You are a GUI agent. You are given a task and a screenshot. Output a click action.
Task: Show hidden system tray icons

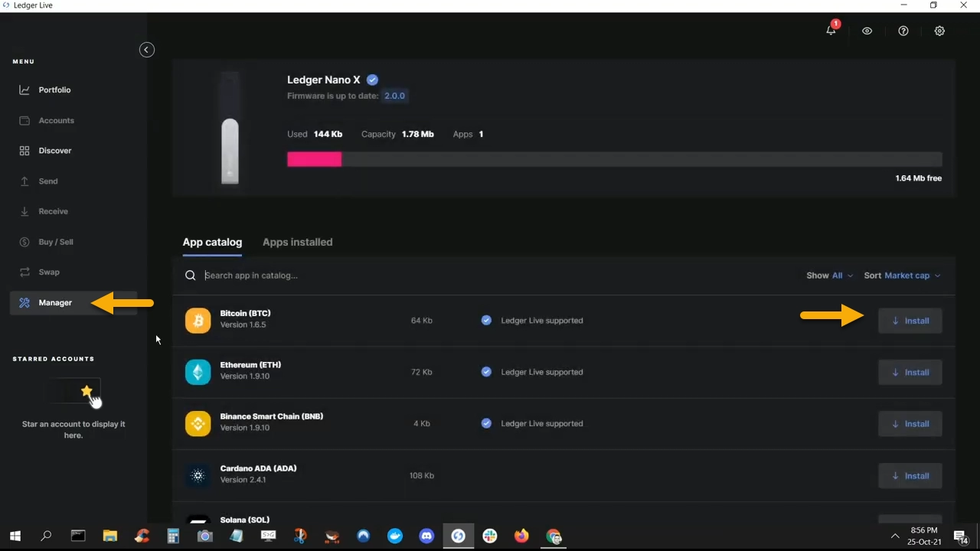coord(894,536)
